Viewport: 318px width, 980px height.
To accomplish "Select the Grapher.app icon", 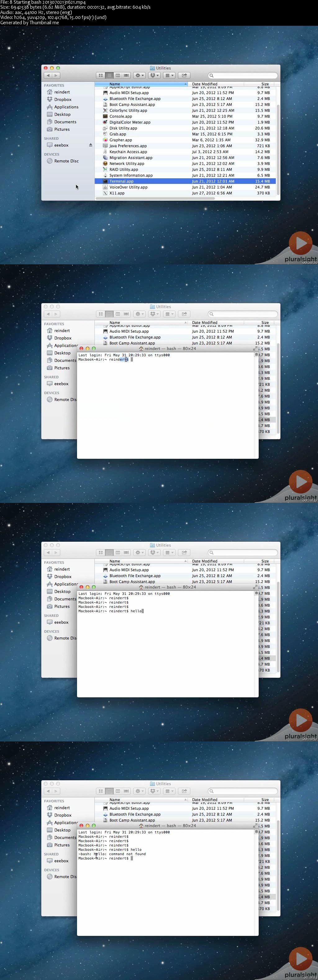I will [x=105, y=140].
